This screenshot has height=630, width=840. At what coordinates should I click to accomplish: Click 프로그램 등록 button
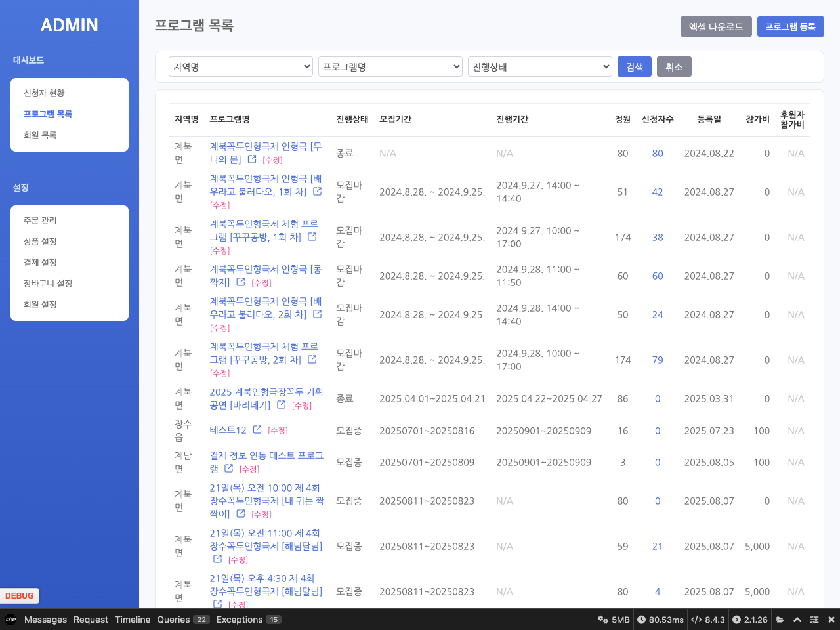click(x=790, y=27)
